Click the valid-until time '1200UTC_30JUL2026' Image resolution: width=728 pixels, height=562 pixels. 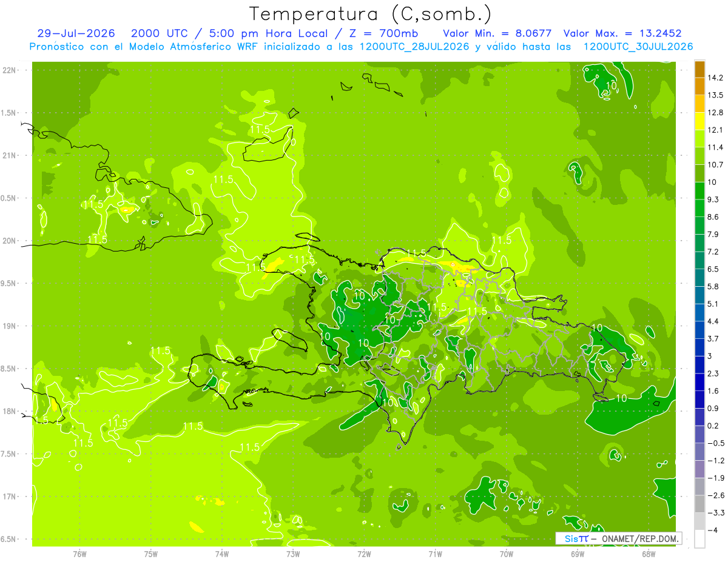pyautogui.click(x=638, y=47)
